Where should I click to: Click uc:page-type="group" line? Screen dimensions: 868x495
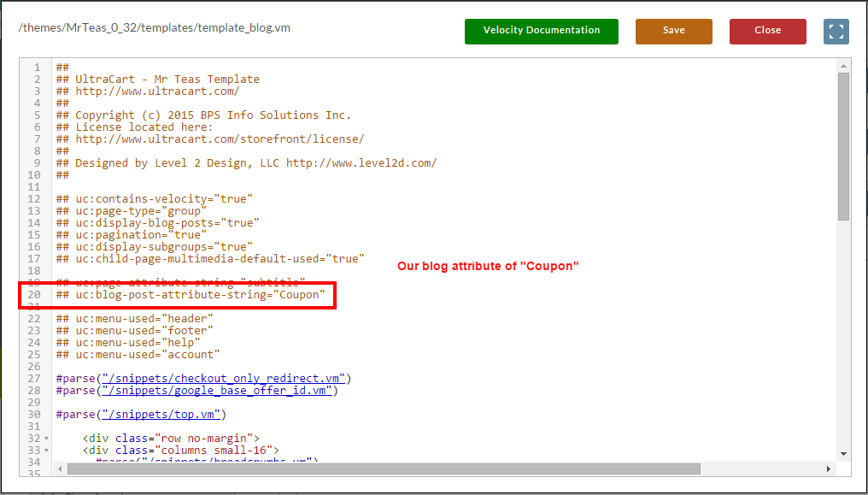(x=132, y=211)
